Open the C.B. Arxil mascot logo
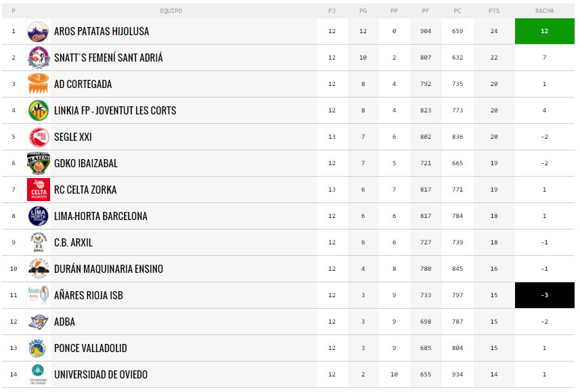Viewport: 580px width, 392px height. [39, 242]
